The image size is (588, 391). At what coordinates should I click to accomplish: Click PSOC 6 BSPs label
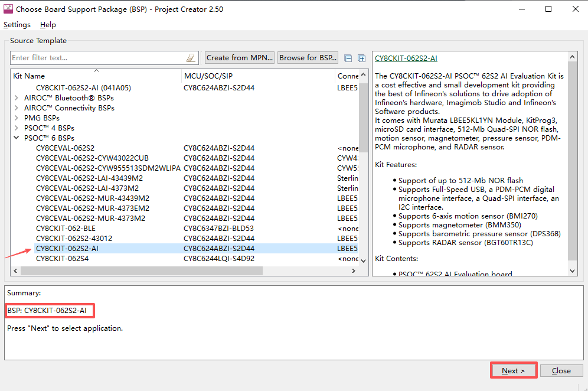(49, 138)
